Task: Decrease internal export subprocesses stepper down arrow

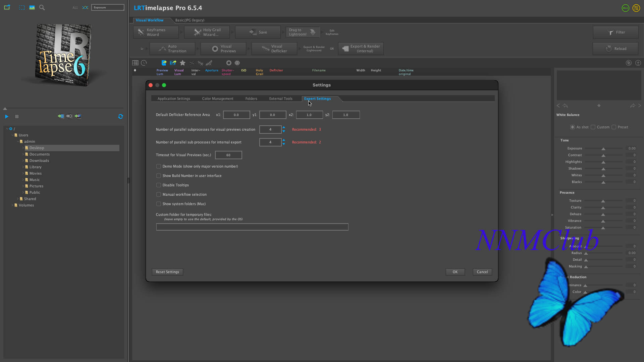Action: (x=284, y=144)
